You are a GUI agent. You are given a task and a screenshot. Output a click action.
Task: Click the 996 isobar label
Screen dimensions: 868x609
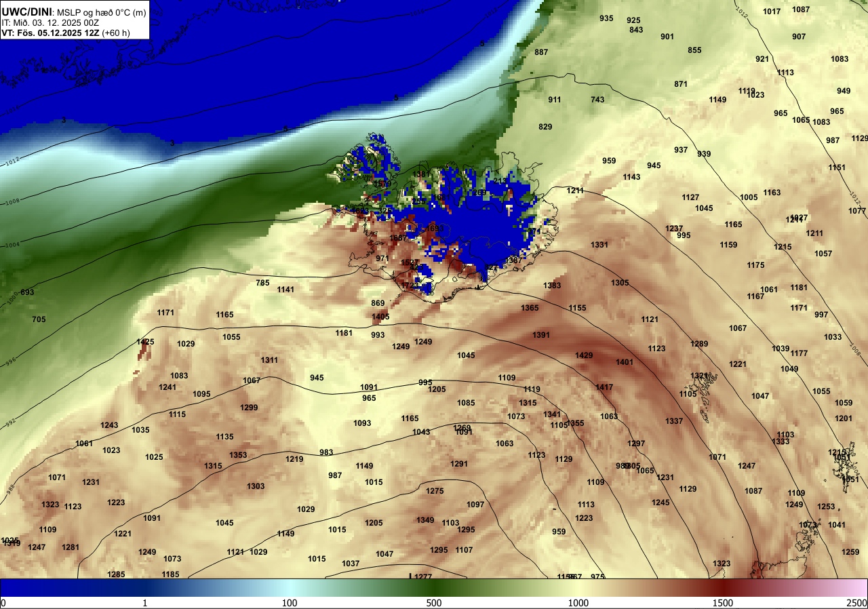12,363
